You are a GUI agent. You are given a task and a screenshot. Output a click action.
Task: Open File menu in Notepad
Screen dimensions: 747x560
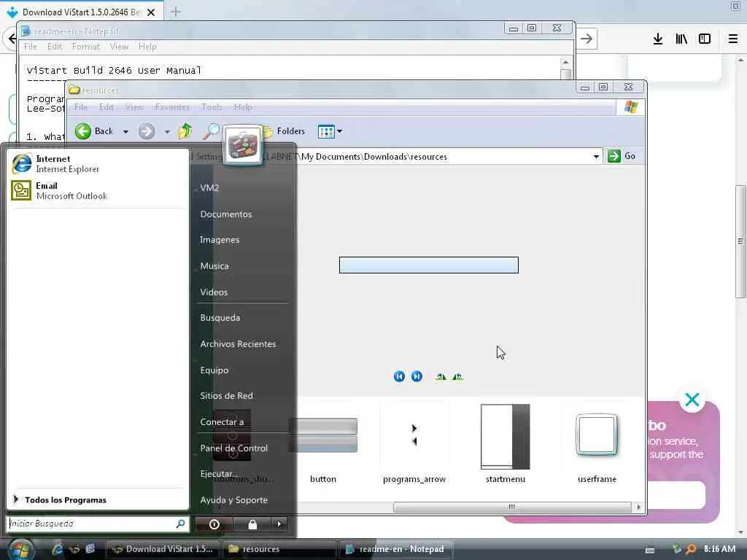click(31, 47)
